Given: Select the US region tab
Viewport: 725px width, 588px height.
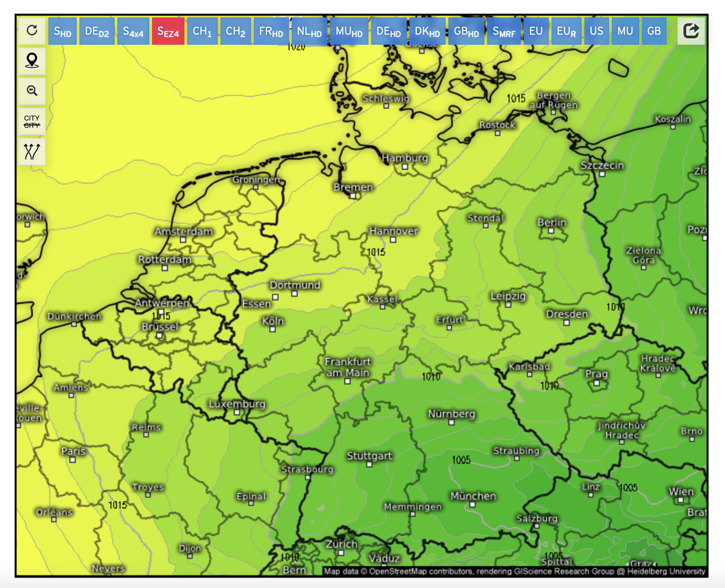Looking at the screenshot, I should point(596,31).
